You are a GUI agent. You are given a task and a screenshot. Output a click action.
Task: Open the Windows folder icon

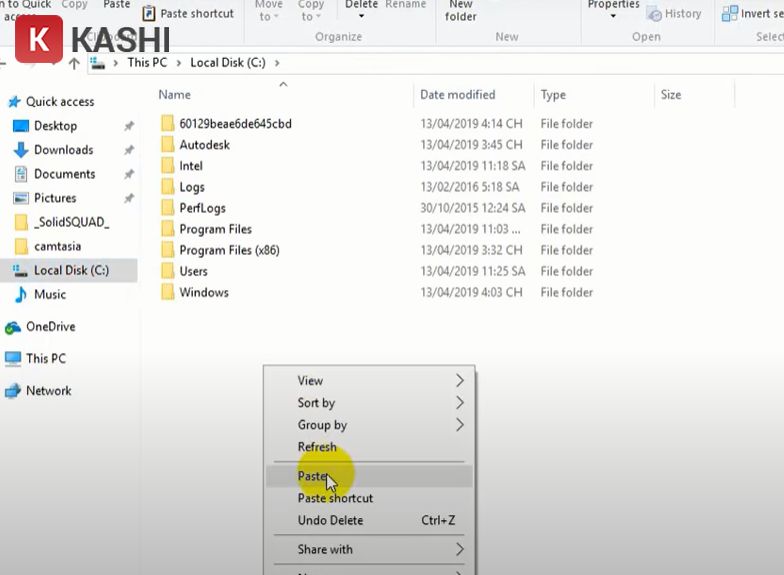pyautogui.click(x=167, y=292)
